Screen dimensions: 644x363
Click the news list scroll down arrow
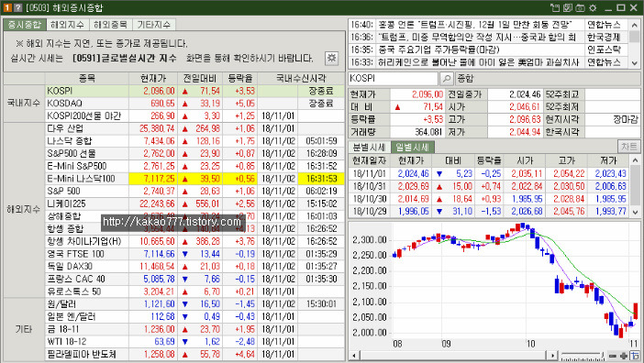click(x=635, y=62)
